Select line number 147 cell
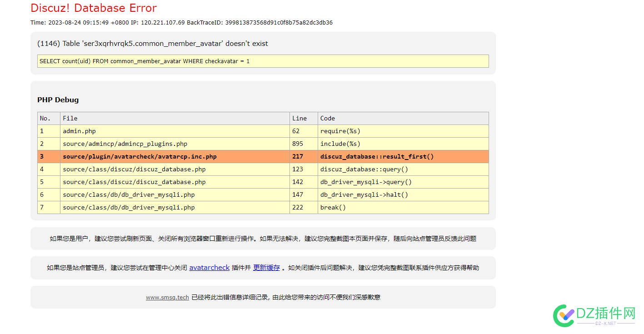This screenshot has width=644, height=334. (x=304, y=194)
